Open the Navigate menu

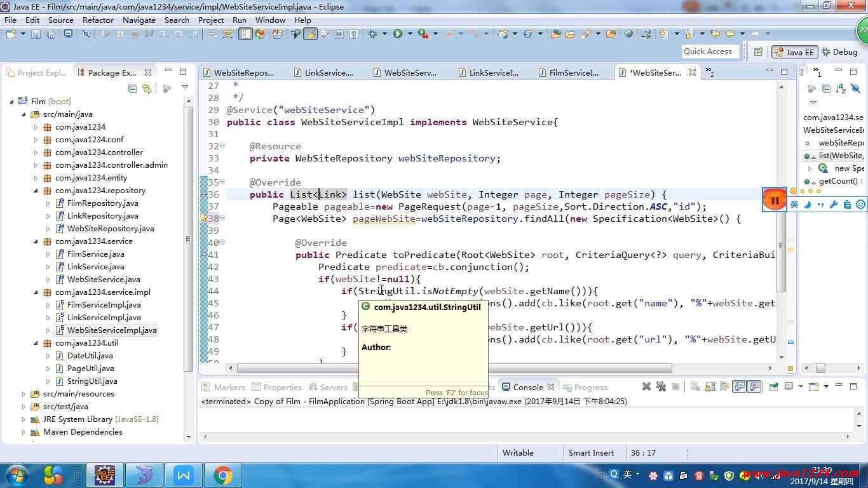pyautogui.click(x=139, y=20)
